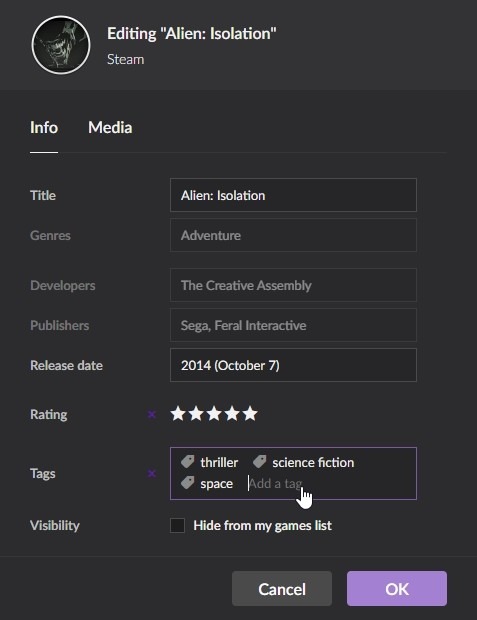This screenshot has height=620, width=477.
Task: Switch to the Info tab
Action: [x=44, y=128]
